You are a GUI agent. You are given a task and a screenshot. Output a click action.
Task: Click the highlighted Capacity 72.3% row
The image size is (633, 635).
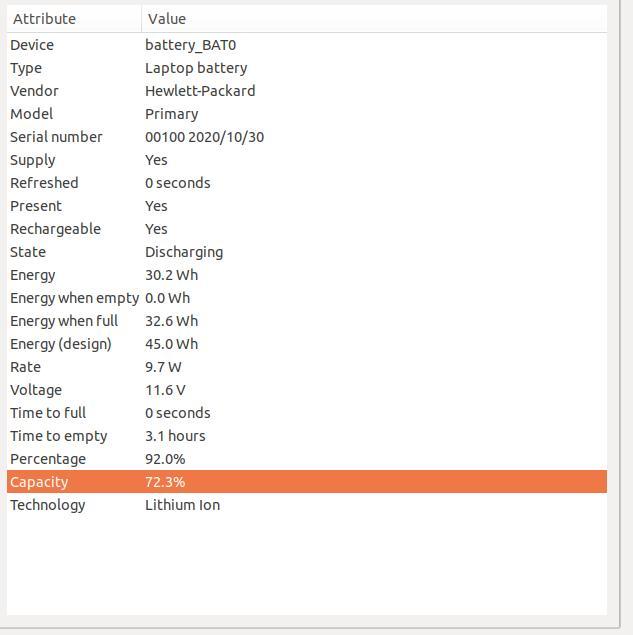[307, 482]
